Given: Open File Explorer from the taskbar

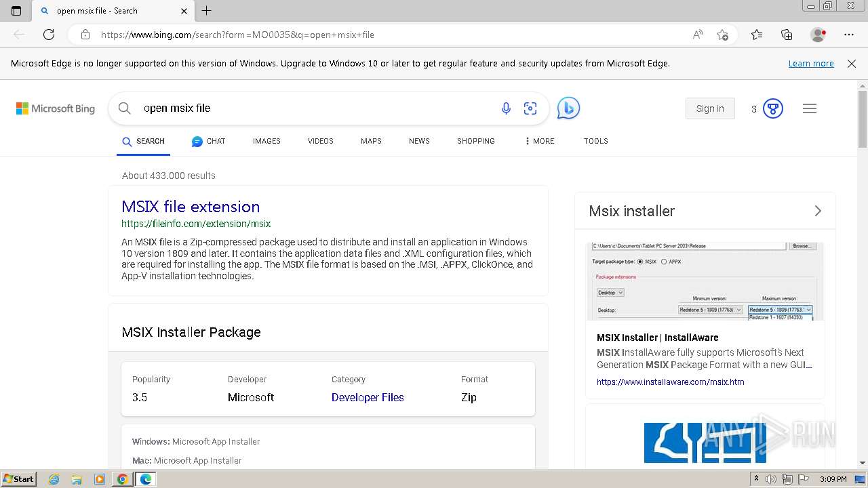Looking at the screenshot, I should 77,479.
